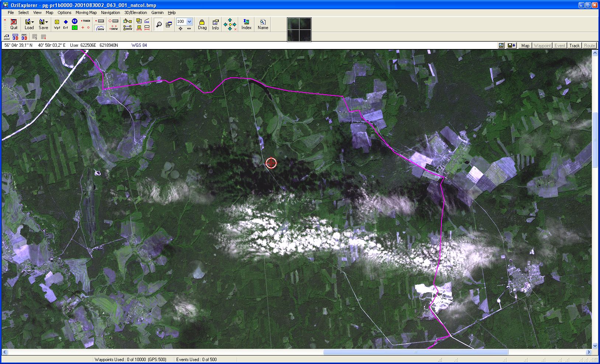Click the first blue 3D view icon
This screenshot has height=364, width=600.
15,37
